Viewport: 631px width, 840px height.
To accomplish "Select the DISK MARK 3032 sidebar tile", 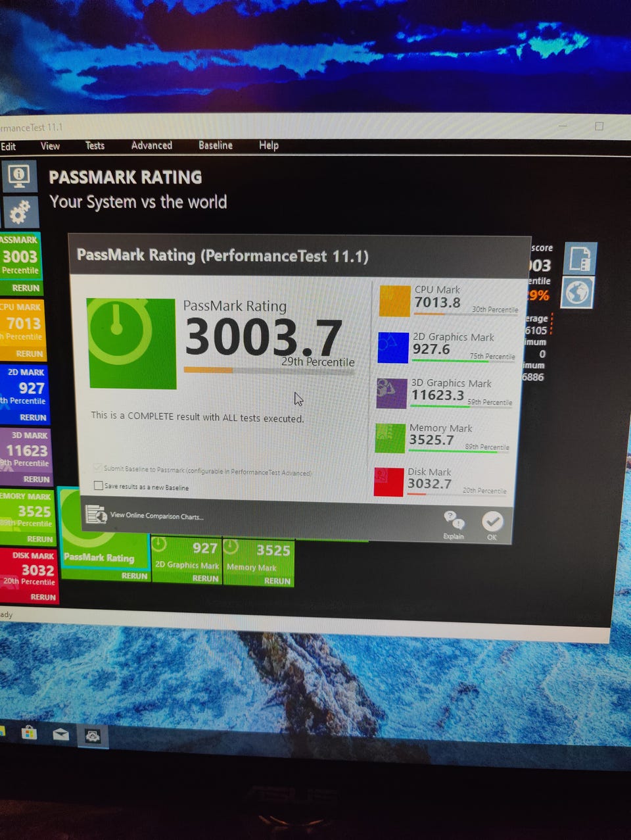I will point(29,576).
